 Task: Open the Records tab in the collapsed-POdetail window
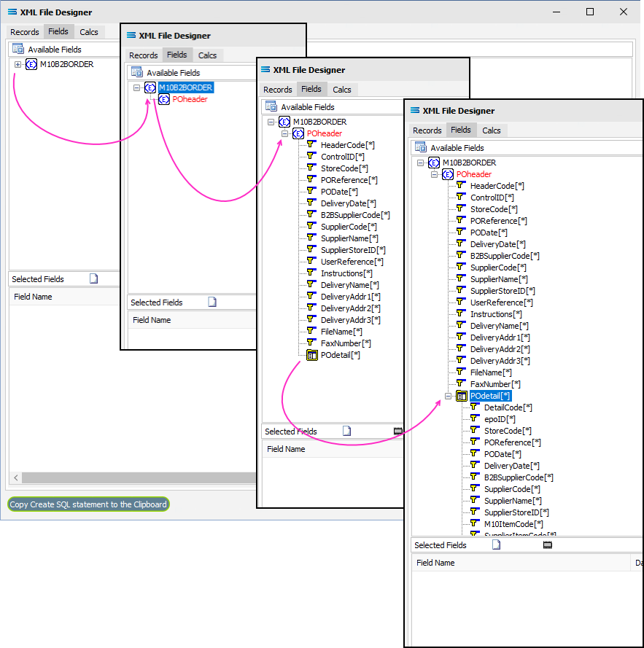(x=278, y=90)
